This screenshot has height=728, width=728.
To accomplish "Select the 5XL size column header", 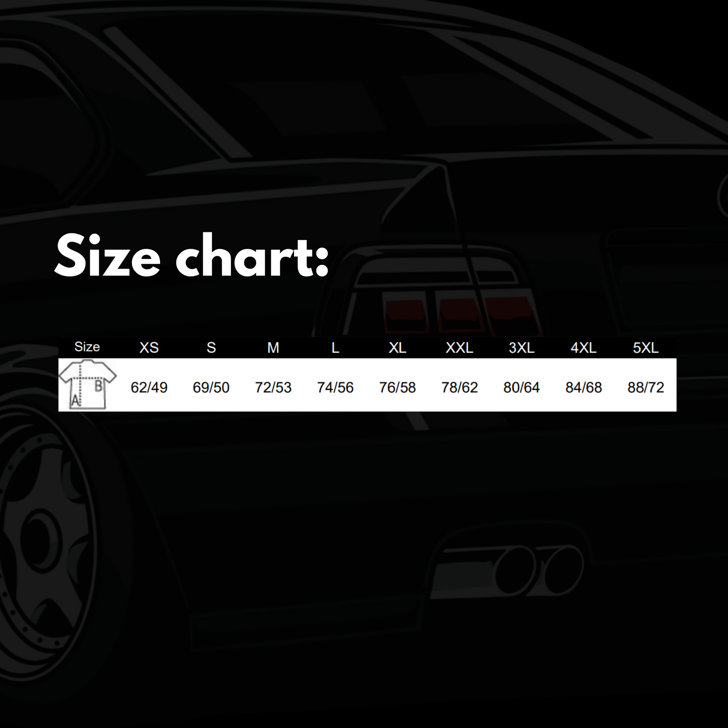I will 645,348.
